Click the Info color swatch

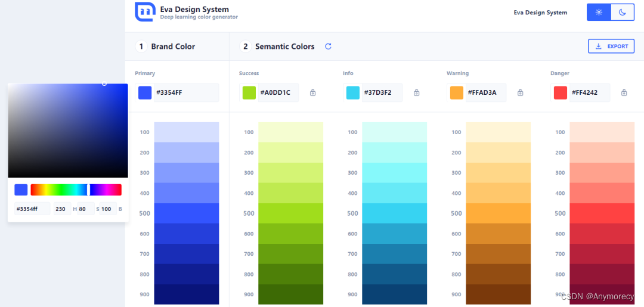coord(353,93)
